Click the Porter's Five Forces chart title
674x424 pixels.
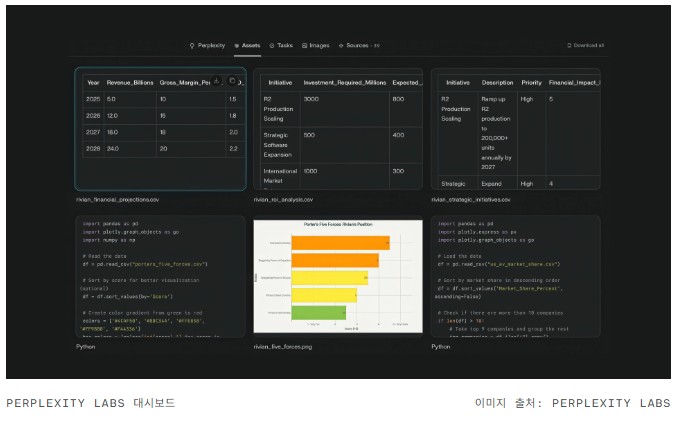(338, 224)
